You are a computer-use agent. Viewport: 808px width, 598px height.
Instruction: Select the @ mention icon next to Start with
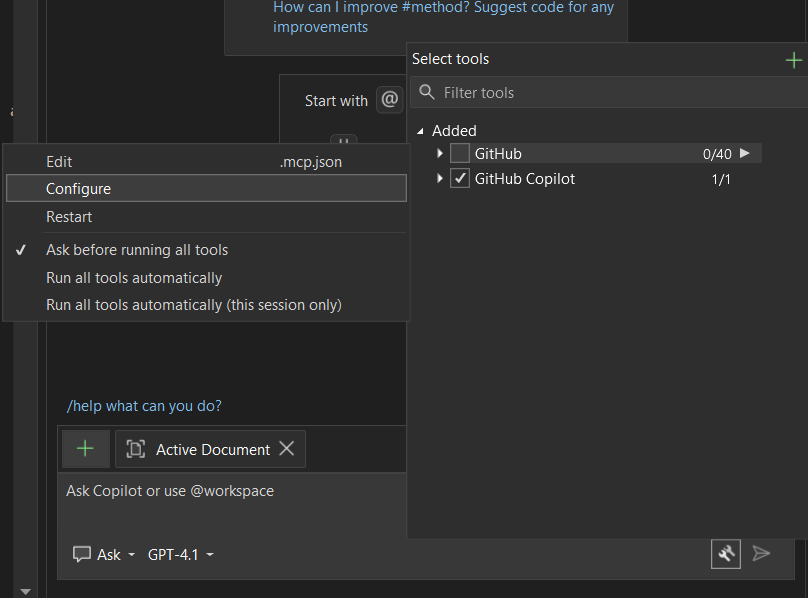(x=389, y=99)
